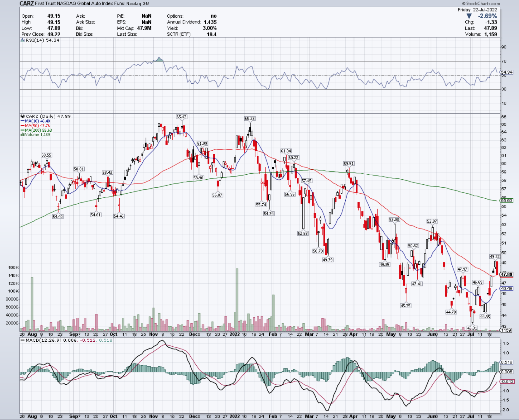Select the 55.74 price label
Screen dimensions: 519x420
point(261,205)
